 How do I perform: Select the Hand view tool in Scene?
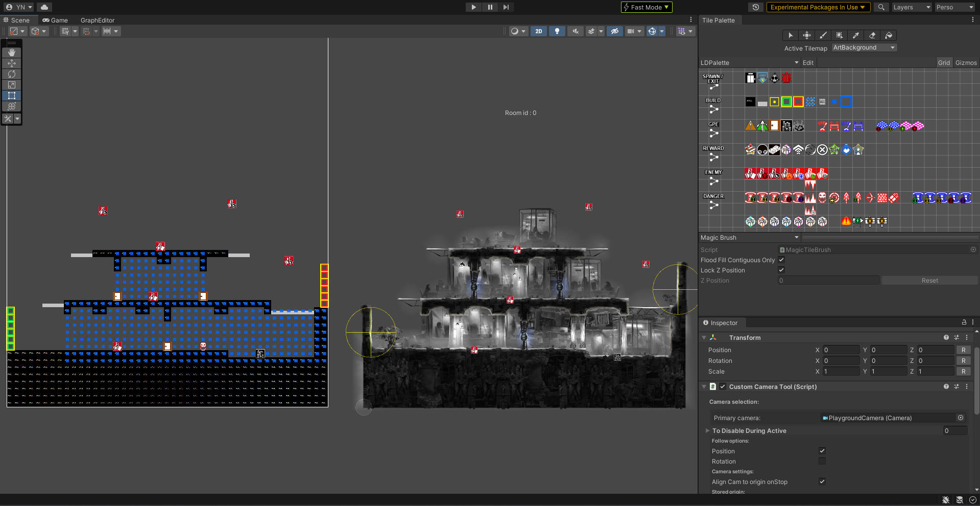[x=12, y=53]
